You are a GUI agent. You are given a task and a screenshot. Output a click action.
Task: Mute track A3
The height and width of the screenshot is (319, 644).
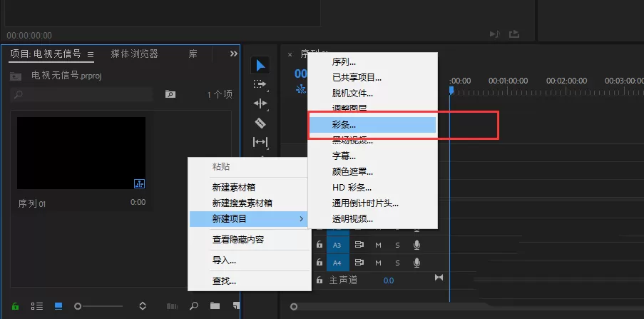(x=378, y=245)
